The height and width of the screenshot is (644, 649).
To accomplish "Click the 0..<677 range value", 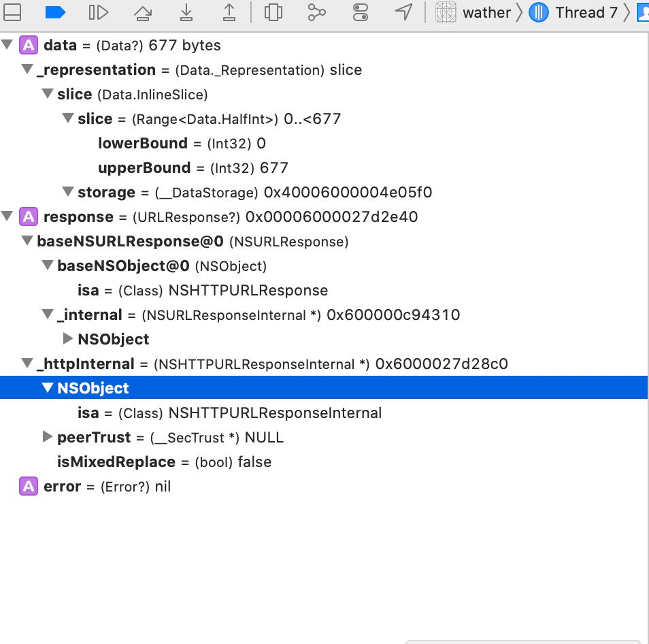I will (x=312, y=119).
